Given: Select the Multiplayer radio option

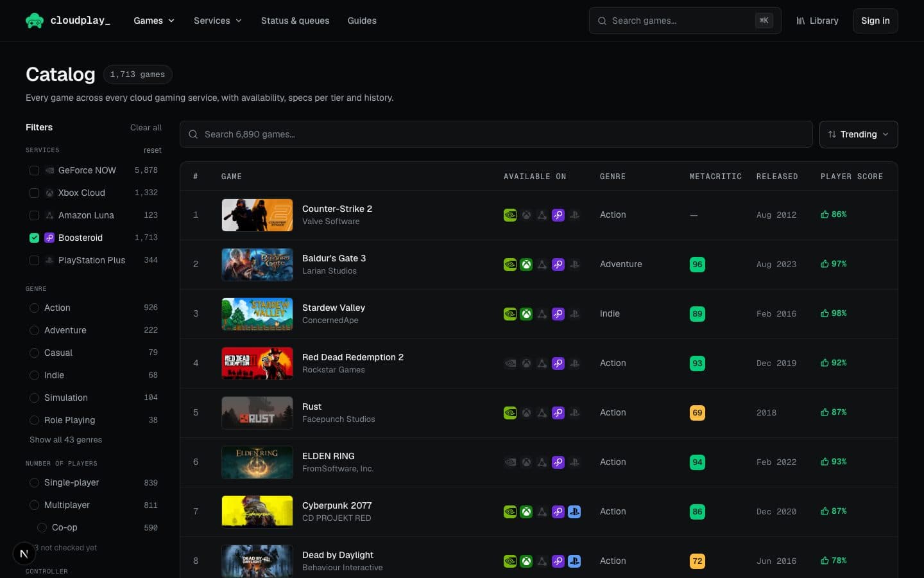Looking at the screenshot, I should point(35,505).
